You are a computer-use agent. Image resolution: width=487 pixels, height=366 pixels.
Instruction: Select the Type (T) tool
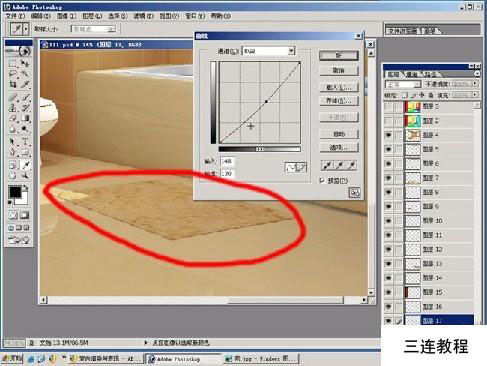(x=25, y=141)
